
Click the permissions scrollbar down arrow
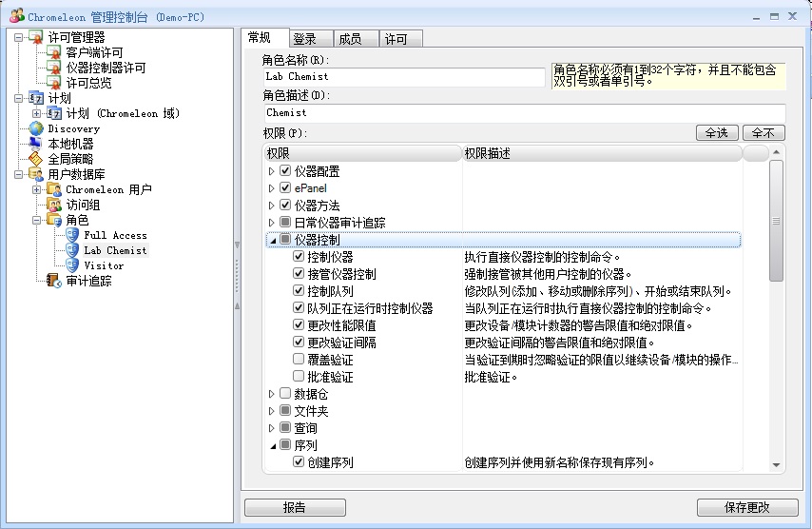pos(776,464)
